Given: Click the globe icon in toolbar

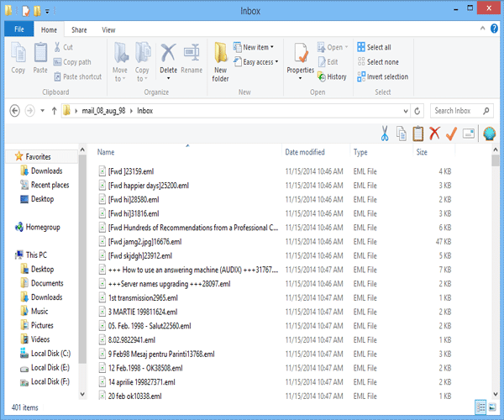Looking at the screenshot, I should [x=489, y=134].
